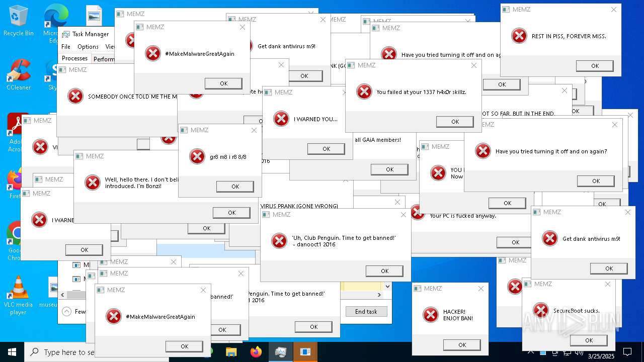The width and height of the screenshot is (644, 362).
Task: Click the 'VIRUS PRANK (GONE WRONG)' text
Action: click(x=299, y=206)
